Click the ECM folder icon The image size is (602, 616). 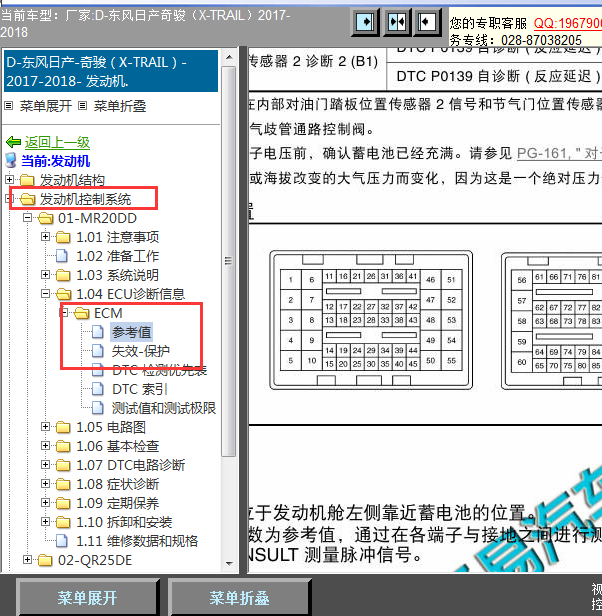(x=82, y=313)
